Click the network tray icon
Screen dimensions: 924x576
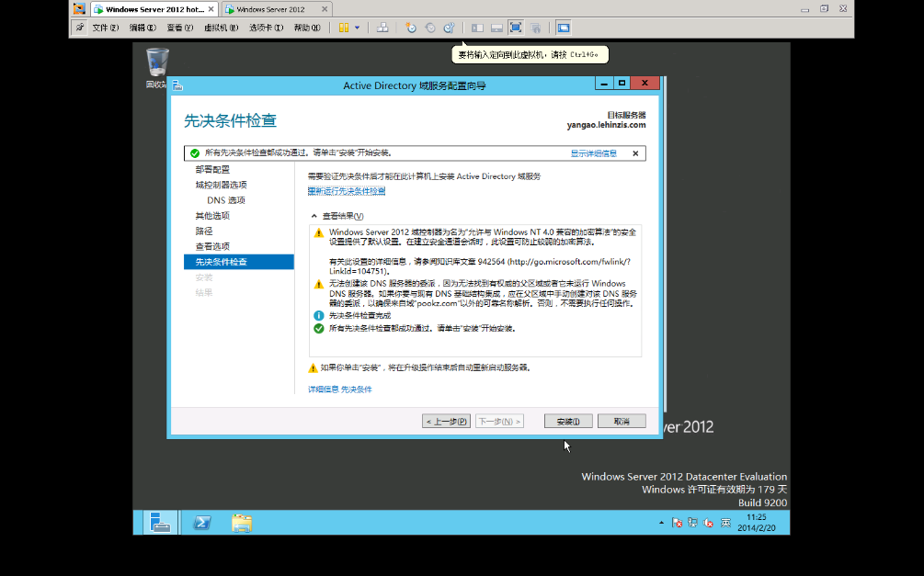tap(693, 523)
